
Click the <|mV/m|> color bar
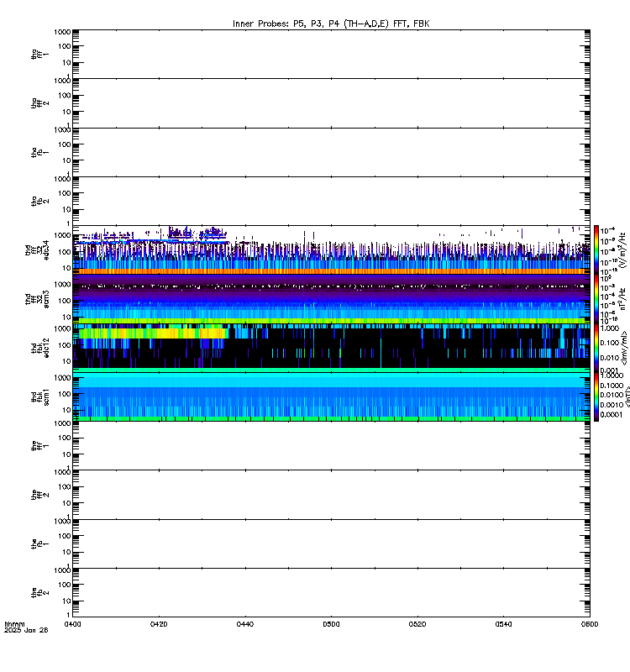(596, 348)
